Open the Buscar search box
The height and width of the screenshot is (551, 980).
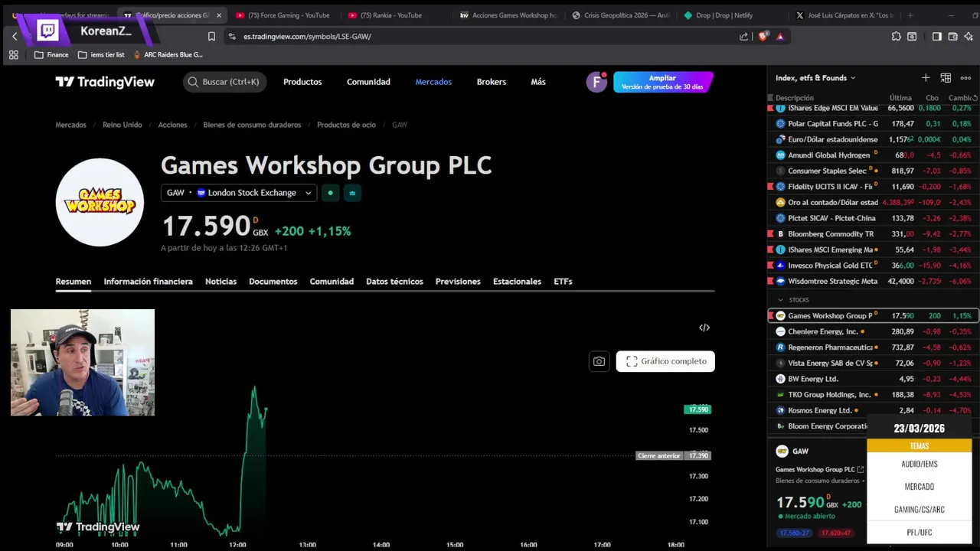(224, 82)
